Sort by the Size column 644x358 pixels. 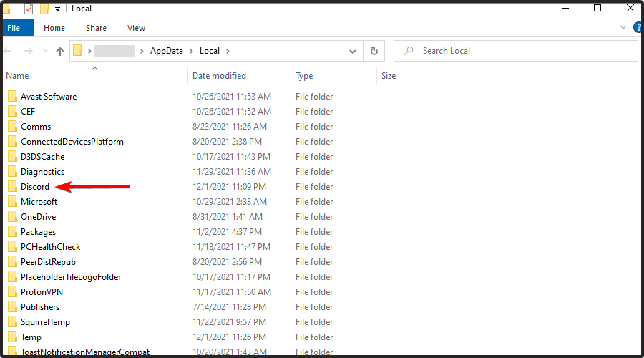pyautogui.click(x=388, y=76)
